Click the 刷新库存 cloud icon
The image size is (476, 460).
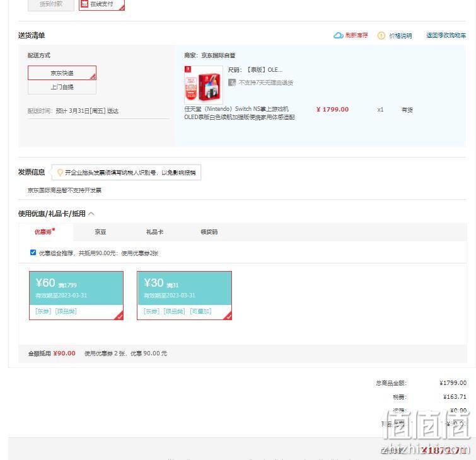pos(338,35)
